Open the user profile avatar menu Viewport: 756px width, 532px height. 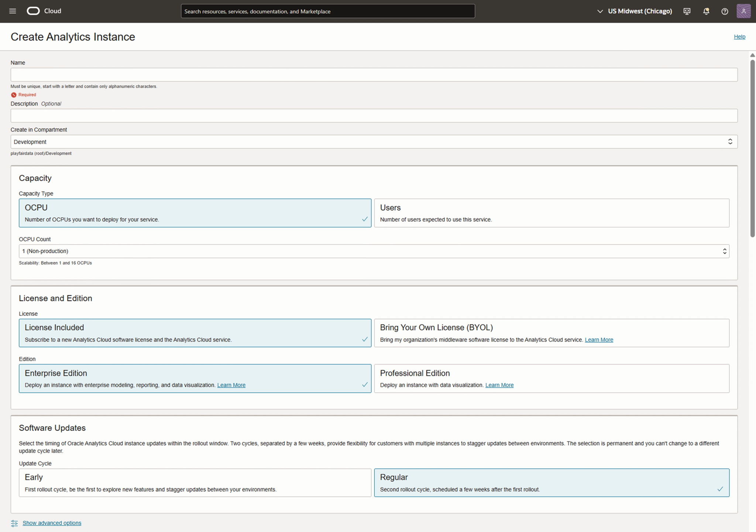(743, 11)
